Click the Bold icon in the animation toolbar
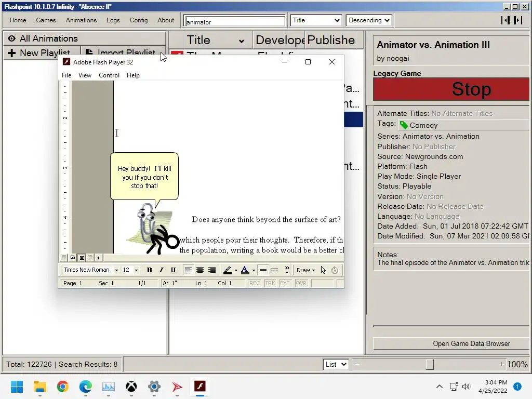 point(149,270)
